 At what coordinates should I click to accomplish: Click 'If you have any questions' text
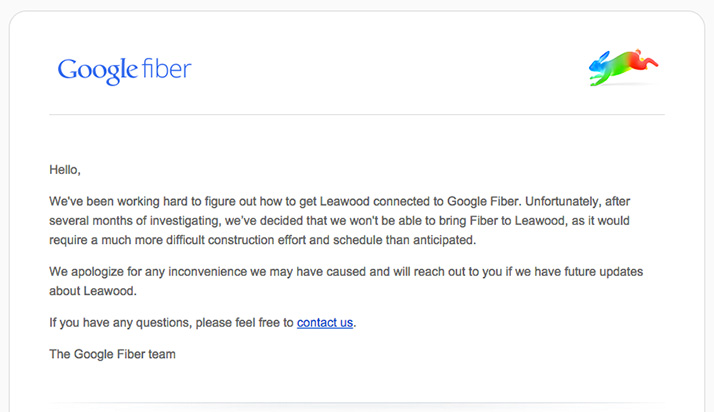(x=120, y=322)
